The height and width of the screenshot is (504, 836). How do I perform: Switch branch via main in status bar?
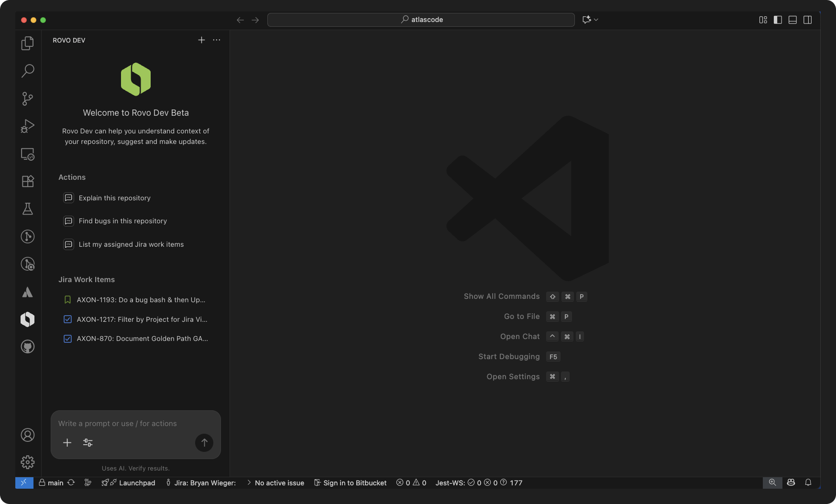(x=51, y=483)
